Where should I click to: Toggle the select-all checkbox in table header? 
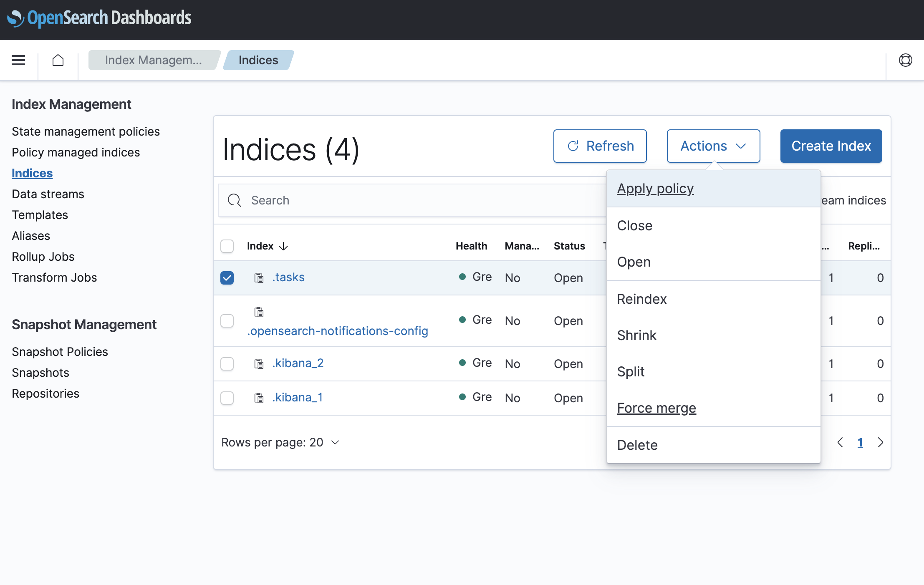[227, 246]
